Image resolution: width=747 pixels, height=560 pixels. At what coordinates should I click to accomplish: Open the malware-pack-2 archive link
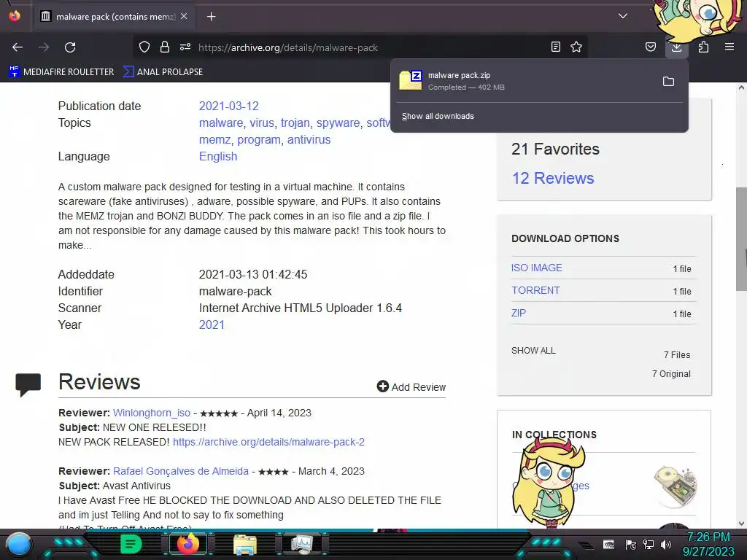tap(268, 442)
